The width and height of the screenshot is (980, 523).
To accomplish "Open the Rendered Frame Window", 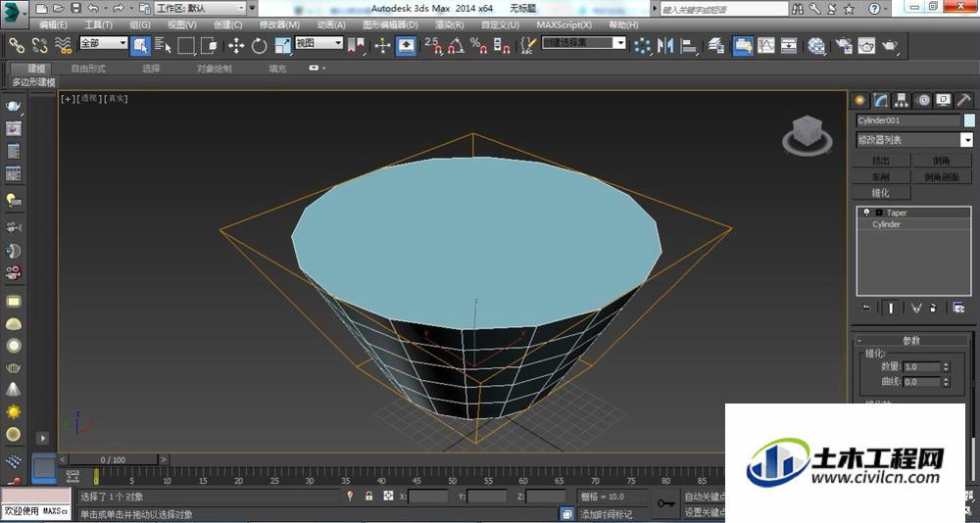I will (866, 45).
